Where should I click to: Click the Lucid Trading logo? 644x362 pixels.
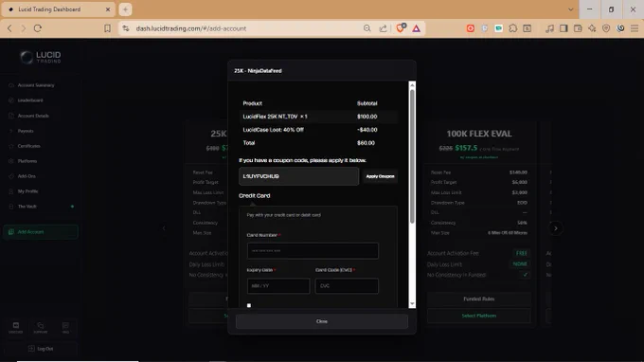coord(40,57)
